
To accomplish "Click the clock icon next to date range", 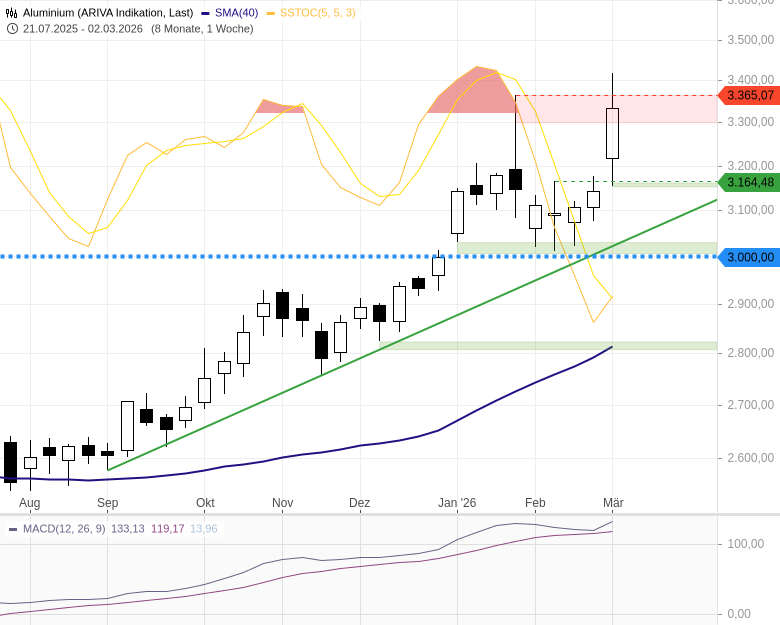I will pyautogui.click(x=12, y=28).
